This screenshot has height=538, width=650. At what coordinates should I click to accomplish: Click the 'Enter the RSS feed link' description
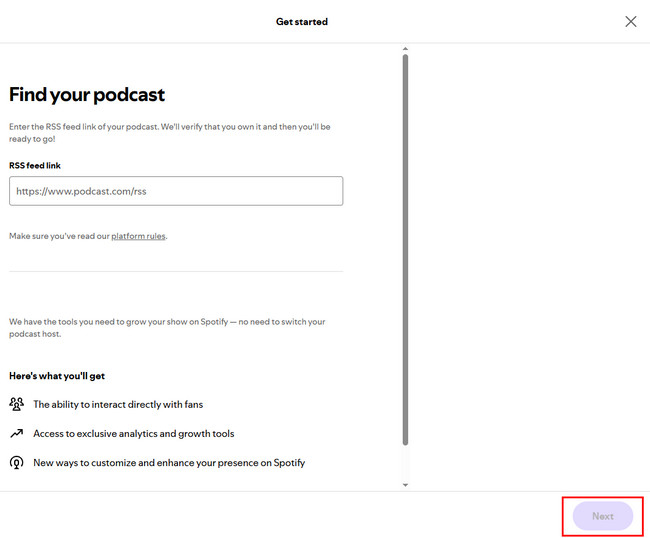coord(170,133)
